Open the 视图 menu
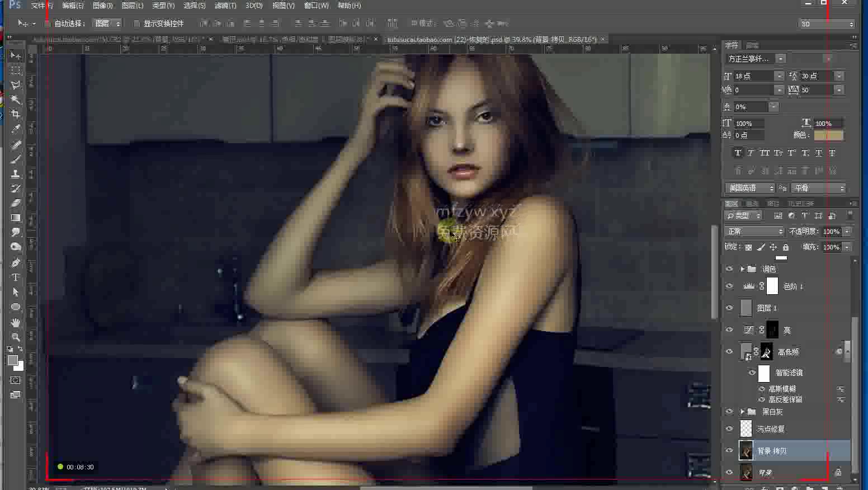The height and width of the screenshot is (490, 868). point(283,6)
